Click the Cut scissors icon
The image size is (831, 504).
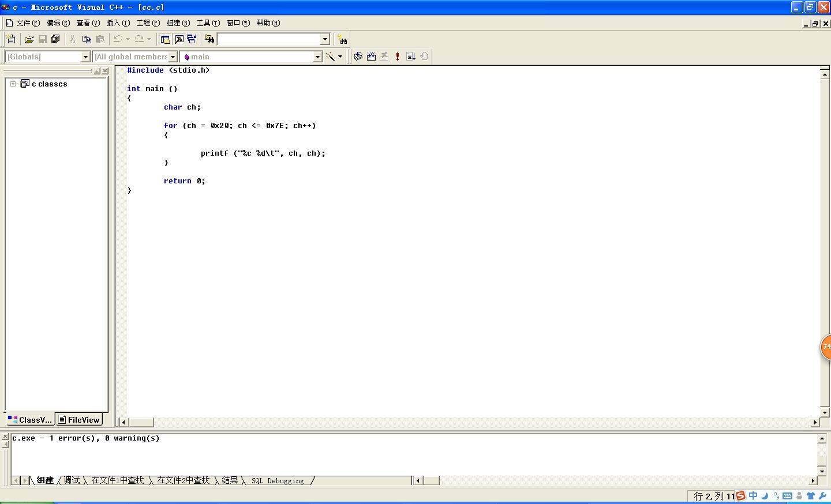point(73,39)
